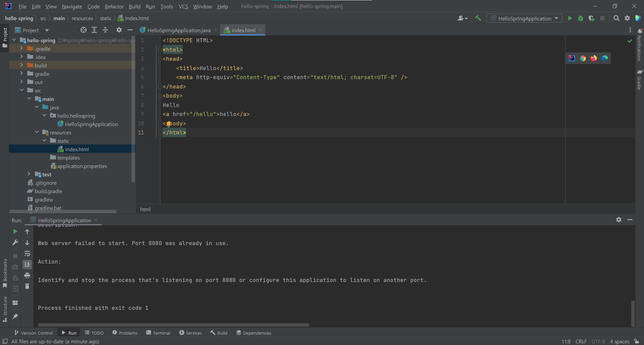
Task: Collapse the src folder
Action: 21,90
